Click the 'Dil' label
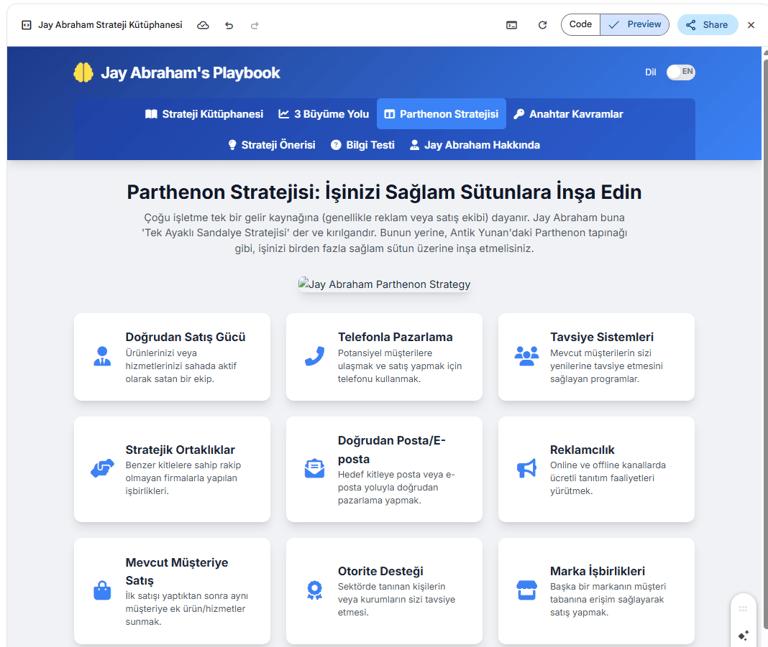Screen dimensions: 768x647 650,72
